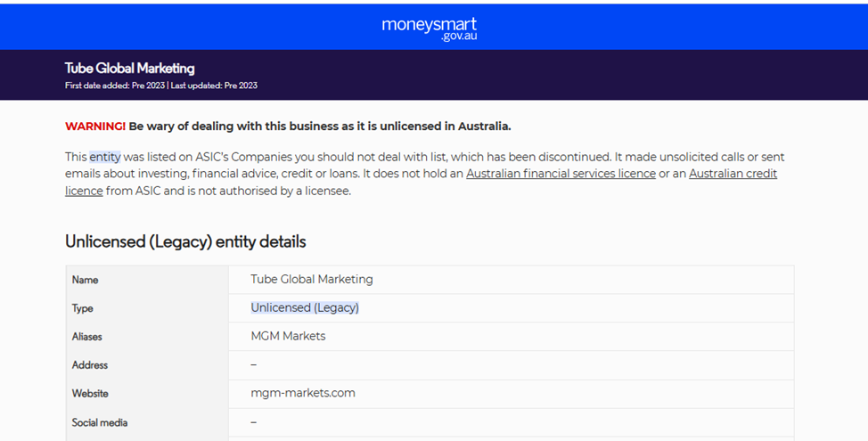Click the highlighted word "entity"
Image resolution: width=868 pixels, height=441 pixels.
(104, 157)
